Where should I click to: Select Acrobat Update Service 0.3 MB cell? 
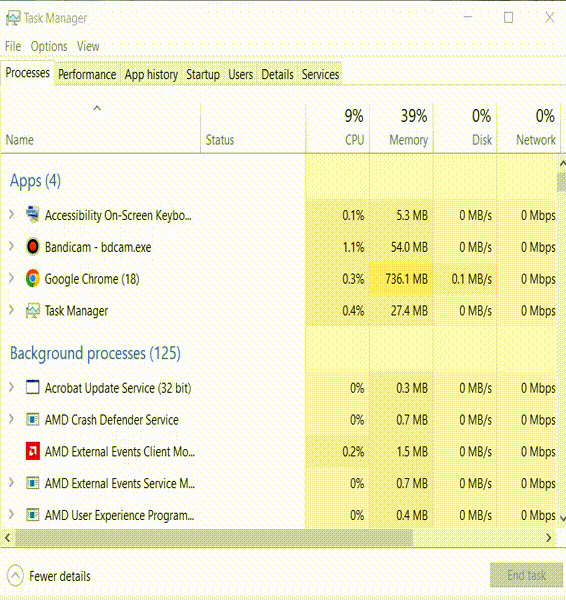point(401,388)
